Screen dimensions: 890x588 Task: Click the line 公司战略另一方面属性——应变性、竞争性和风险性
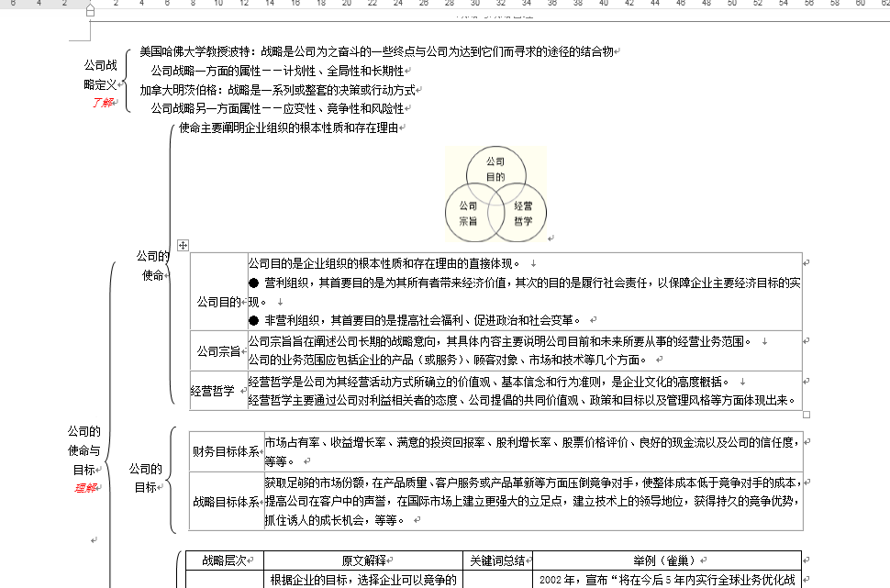278,108
